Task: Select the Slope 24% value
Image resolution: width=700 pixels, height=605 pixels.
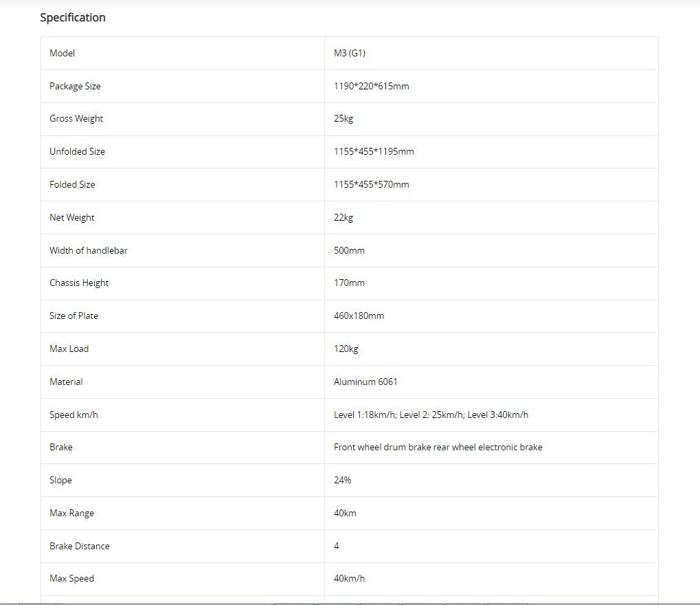Action: [x=342, y=480]
